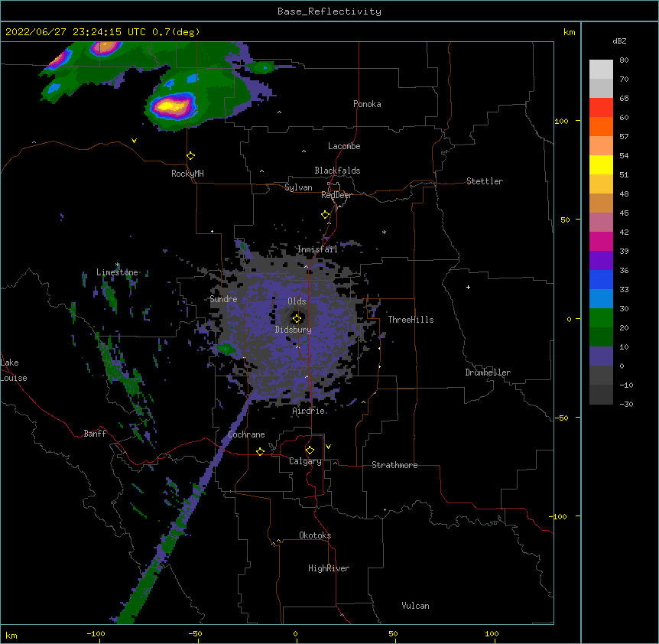This screenshot has height=644, width=659.
Task: Click the 'Okotoks' town label
Action: (315, 535)
